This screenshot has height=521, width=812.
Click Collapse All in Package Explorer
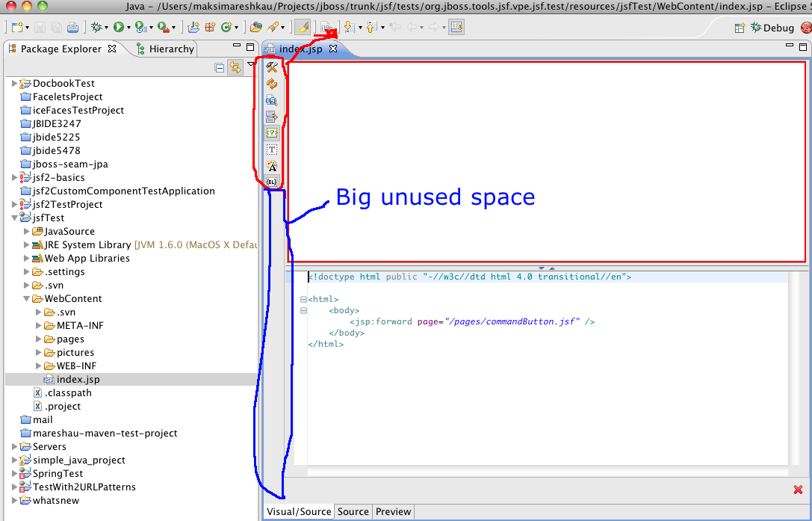point(219,67)
